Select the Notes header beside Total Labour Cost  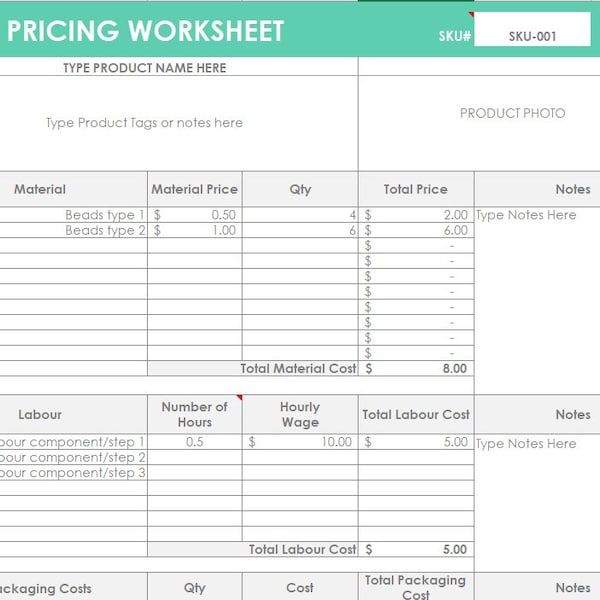pyautogui.click(x=537, y=414)
